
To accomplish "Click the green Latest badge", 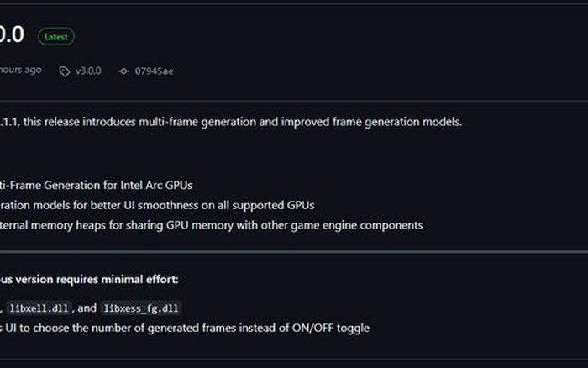I will point(56,37).
